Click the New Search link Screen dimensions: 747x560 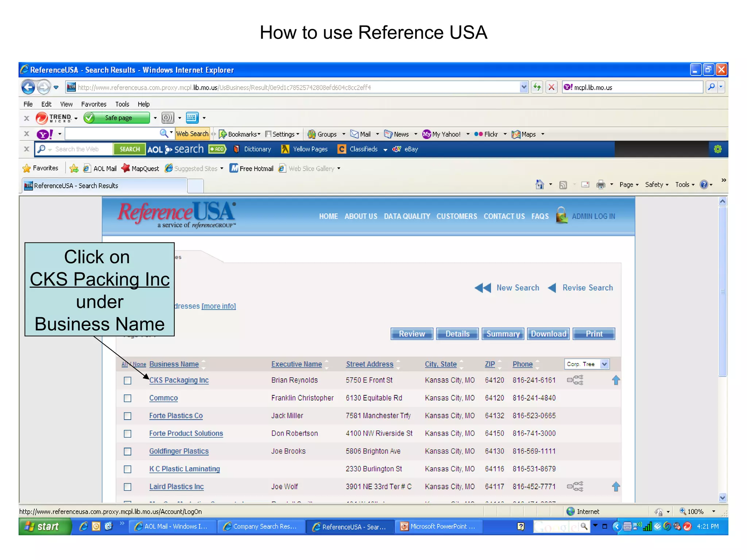(507, 288)
